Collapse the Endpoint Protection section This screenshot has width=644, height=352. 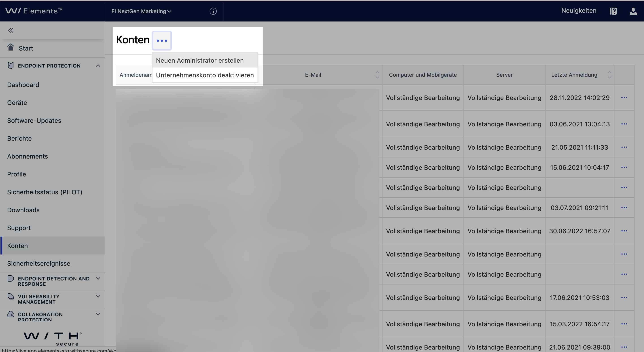coord(98,65)
